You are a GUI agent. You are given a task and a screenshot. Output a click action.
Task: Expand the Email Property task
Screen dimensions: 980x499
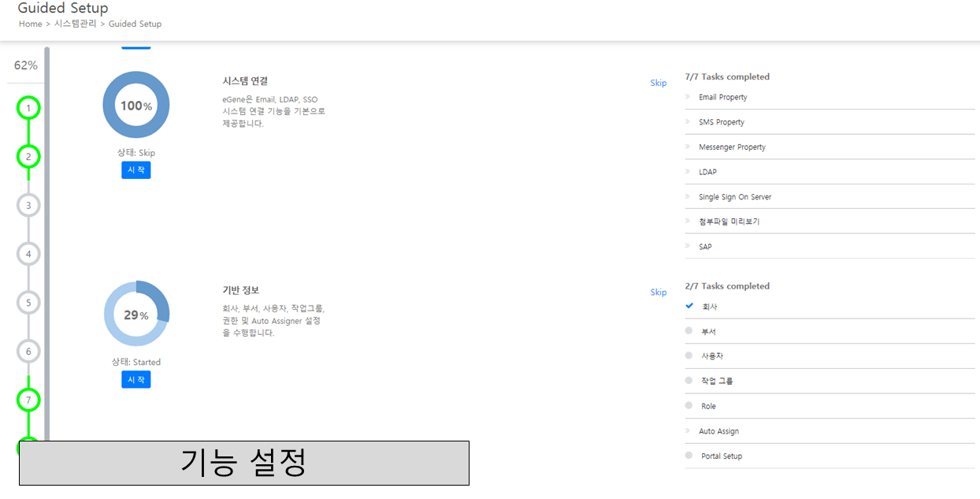pos(722,97)
